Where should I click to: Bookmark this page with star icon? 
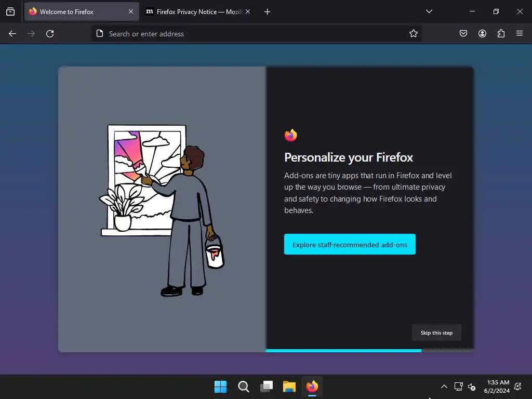[x=413, y=34]
